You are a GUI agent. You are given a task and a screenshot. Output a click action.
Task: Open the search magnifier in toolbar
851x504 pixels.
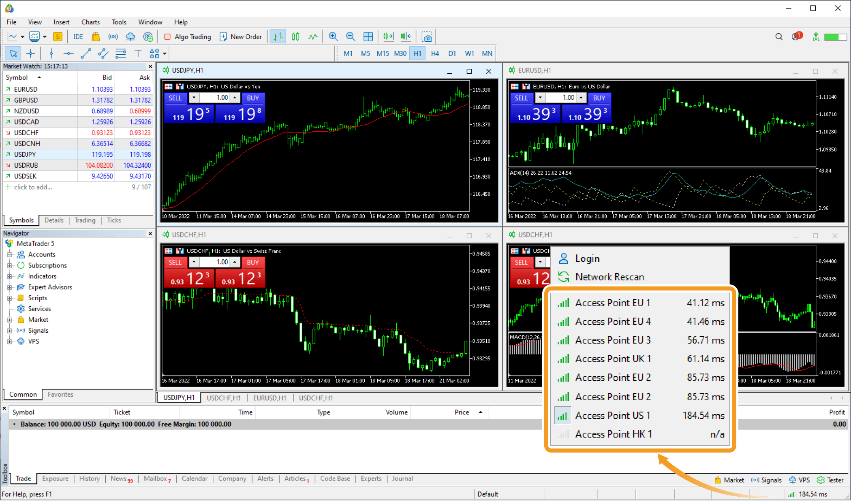click(x=779, y=37)
